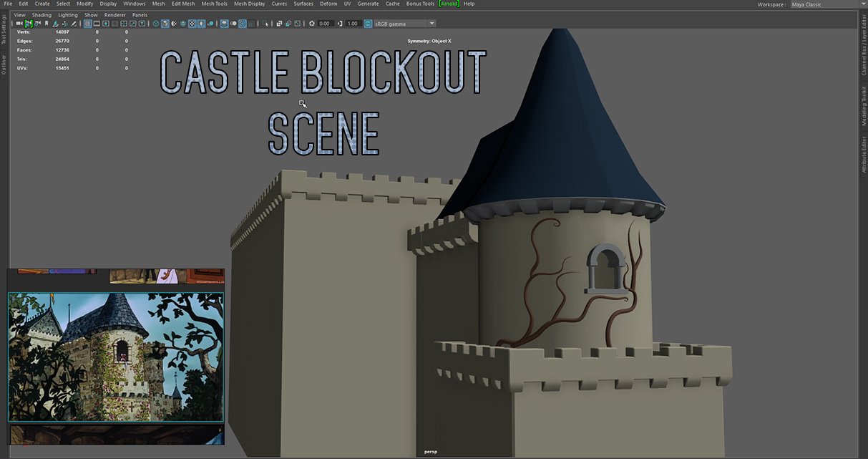Click the Multisample Anti-aliasing icon

243,24
